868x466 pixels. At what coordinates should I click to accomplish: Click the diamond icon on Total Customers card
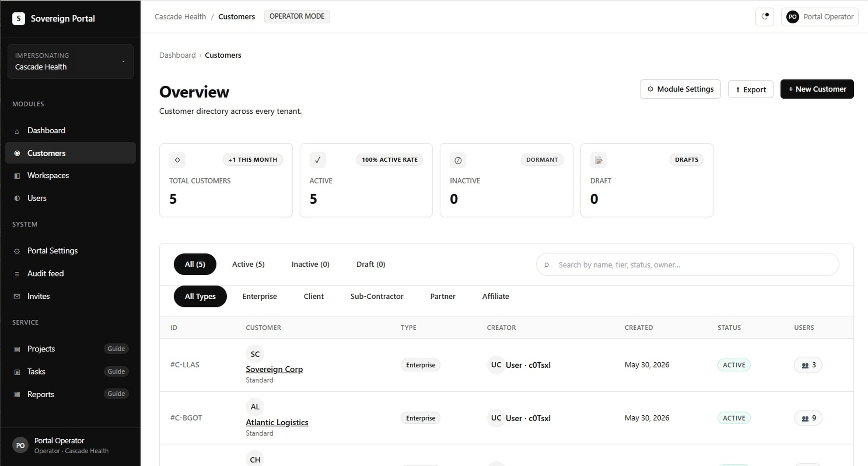click(x=177, y=160)
